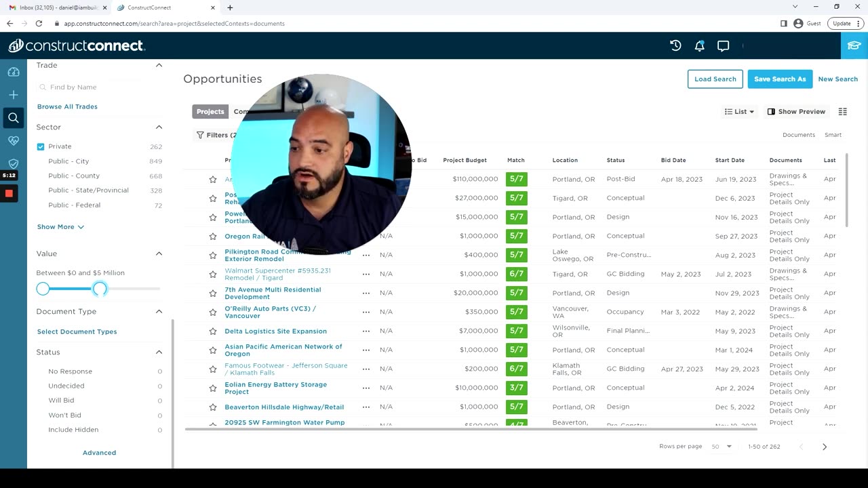Sort by the Project Budget column
Screen dimensions: 868x488
click(465, 160)
